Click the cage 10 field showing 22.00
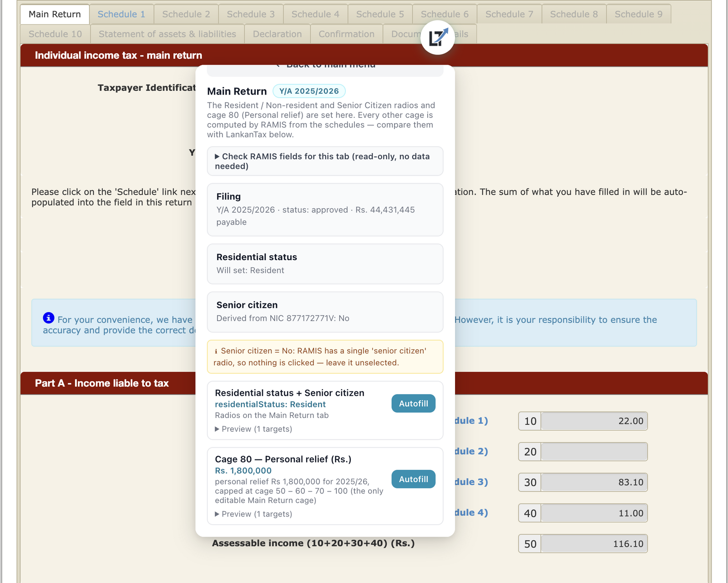This screenshot has width=728, height=583. (594, 421)
